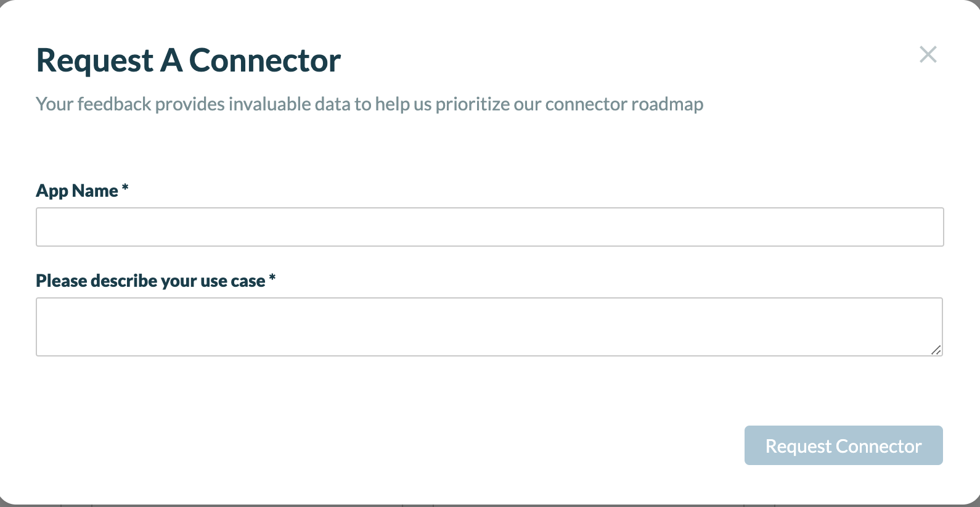Focus the use case description box
This screenshot has height=507, width=980.
[x=489, y=327]
